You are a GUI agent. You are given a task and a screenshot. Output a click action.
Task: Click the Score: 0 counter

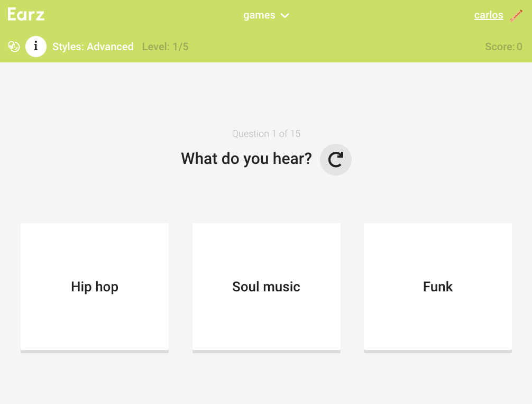503,47
